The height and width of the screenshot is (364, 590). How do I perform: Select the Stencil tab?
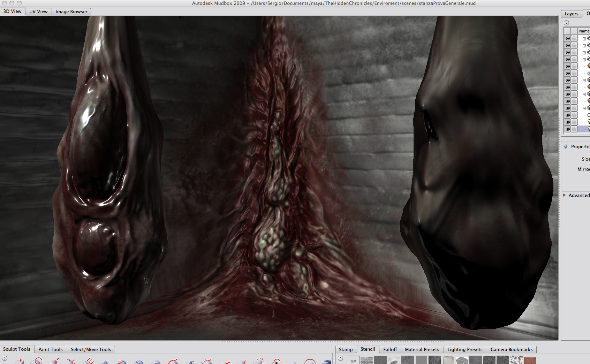tap(368, 349)
